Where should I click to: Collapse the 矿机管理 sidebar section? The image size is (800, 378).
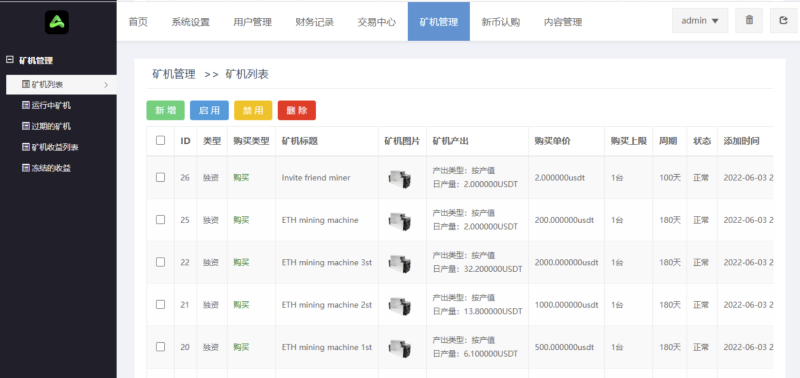click(x=9, y=60)
